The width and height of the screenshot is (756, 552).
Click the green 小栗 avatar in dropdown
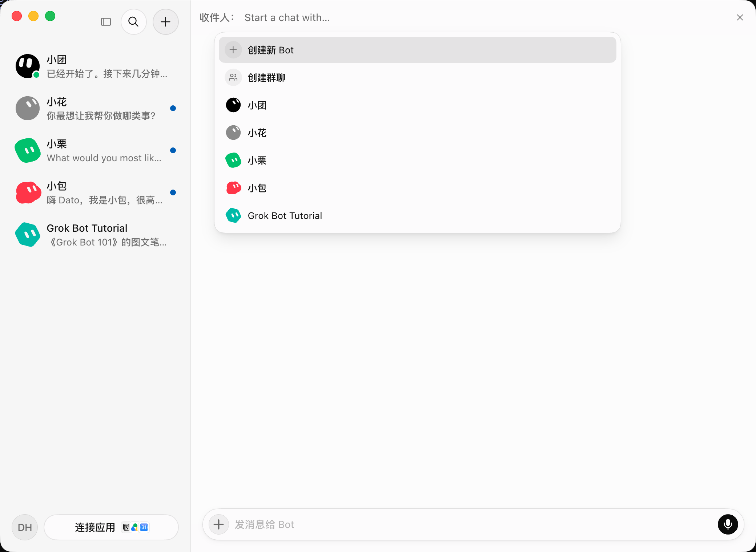(x=233, y=160)
